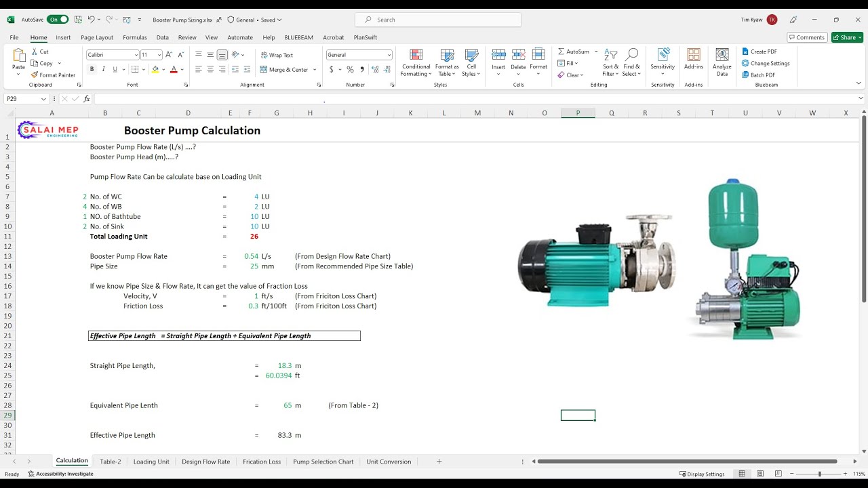Click the Insert Function fx icon
The image size is (868, 488).
click(x=86, y=99)
